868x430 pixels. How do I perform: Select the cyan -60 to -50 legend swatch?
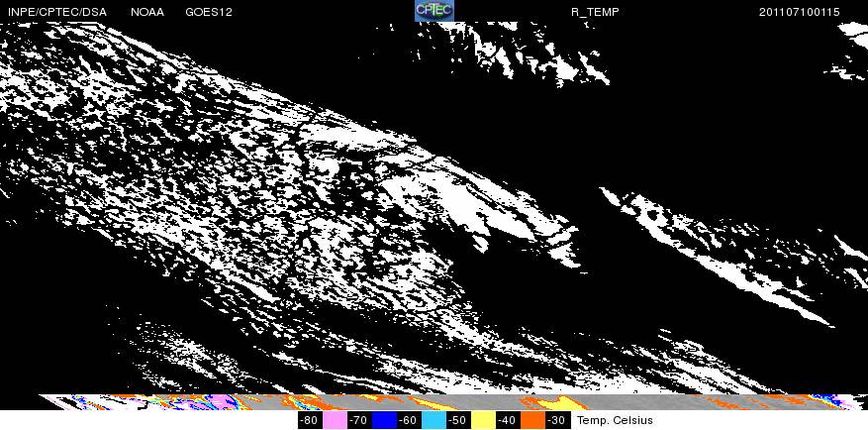(434, 420)
